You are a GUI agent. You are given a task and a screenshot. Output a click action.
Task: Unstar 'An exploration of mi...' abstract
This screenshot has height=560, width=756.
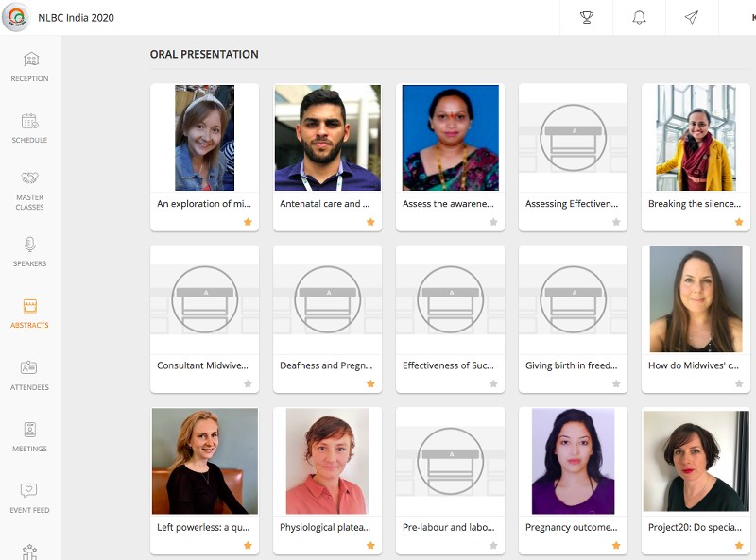point(248,222)
